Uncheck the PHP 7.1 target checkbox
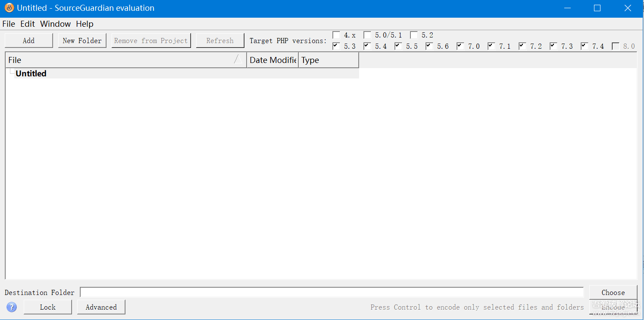Screen dimensions: 644x320 [x=491, y=46]
